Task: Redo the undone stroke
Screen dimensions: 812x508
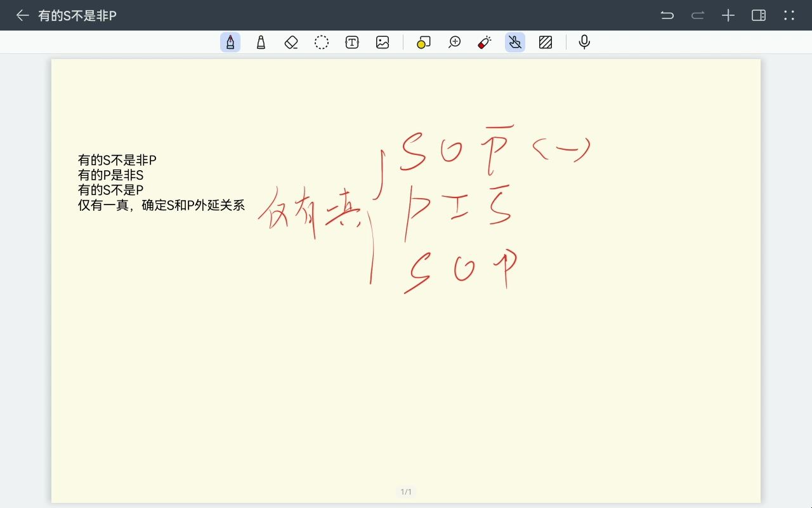Action: click(698, 15)
